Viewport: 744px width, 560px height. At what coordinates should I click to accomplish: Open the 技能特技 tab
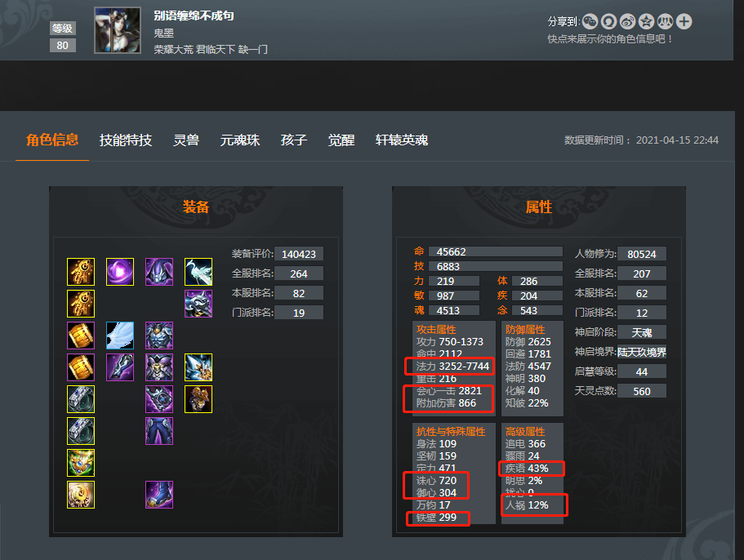(126, 140)
